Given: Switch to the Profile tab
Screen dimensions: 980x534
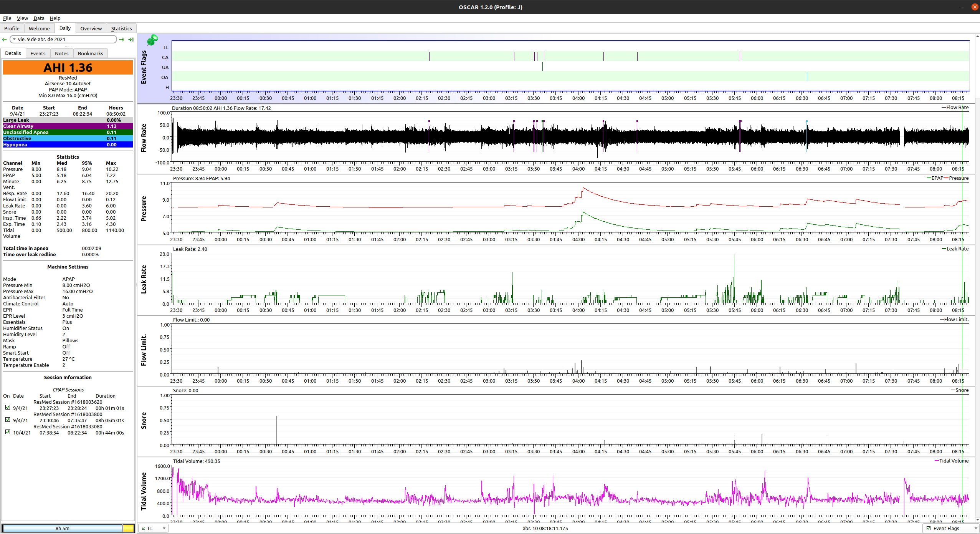Looking at the screenshot, I should point(12,28).
